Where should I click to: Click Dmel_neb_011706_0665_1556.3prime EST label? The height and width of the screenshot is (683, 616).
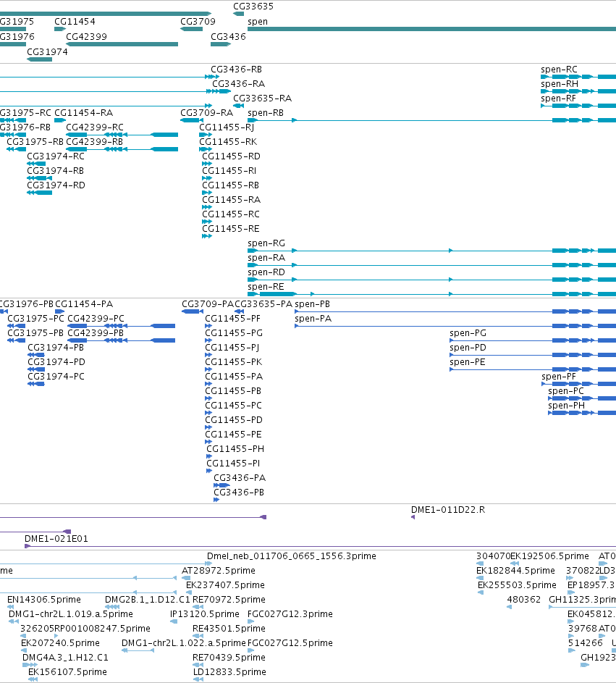pyautogui.click(x=291, y=557)
